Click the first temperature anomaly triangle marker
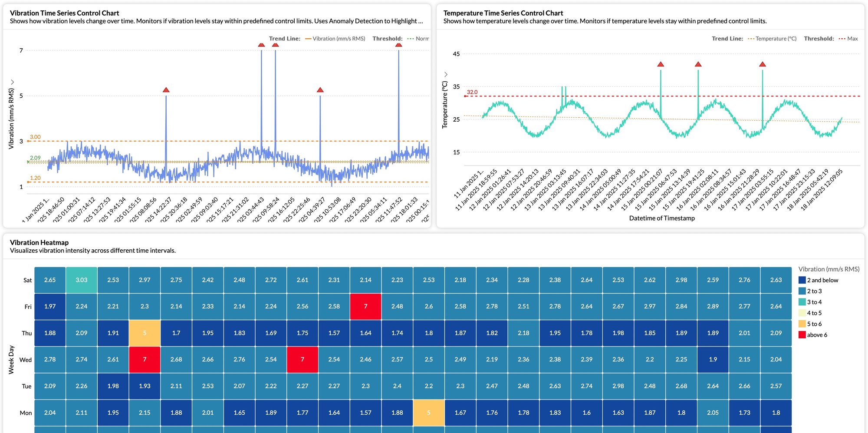 tap(661, 64)
